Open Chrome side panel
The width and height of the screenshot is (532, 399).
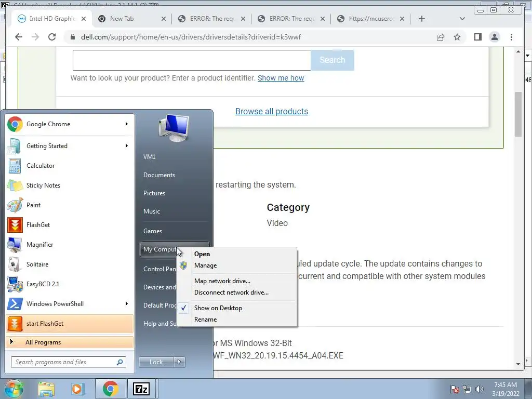click(x=478, y=37)
